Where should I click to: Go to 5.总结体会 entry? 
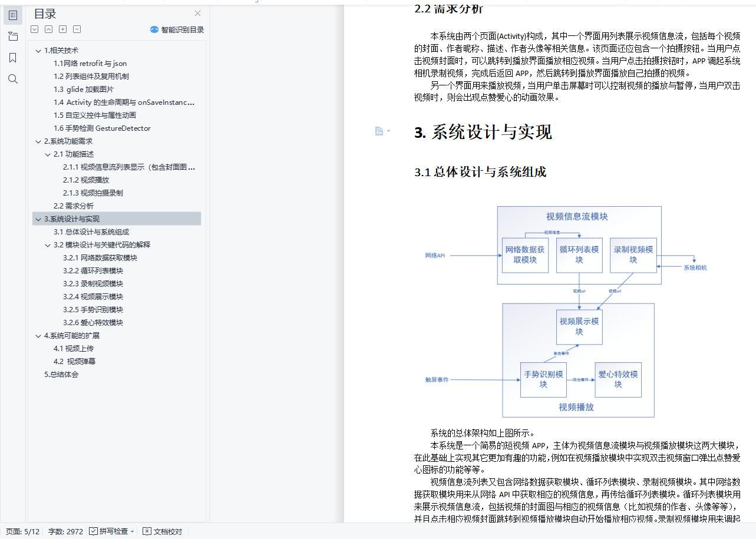[61, 375]
